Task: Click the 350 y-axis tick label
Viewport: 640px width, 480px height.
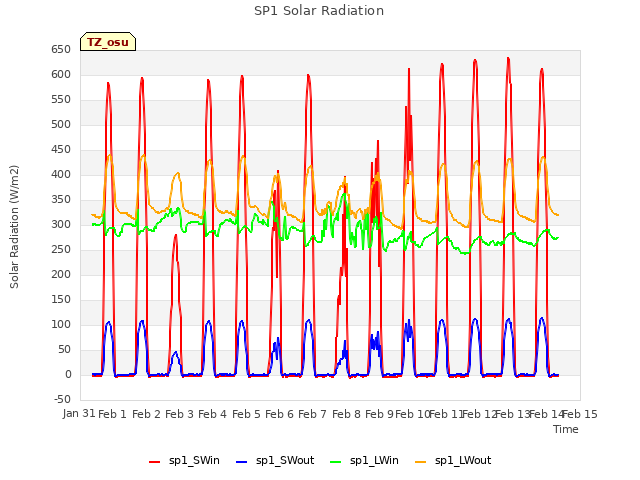Action: pos(61,200)
